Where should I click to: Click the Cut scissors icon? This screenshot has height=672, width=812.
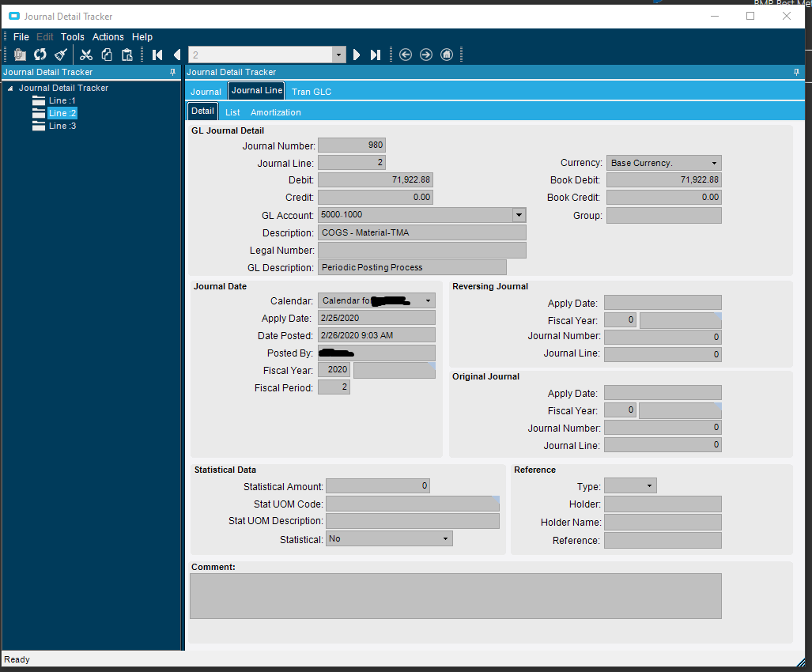[86, 55]
